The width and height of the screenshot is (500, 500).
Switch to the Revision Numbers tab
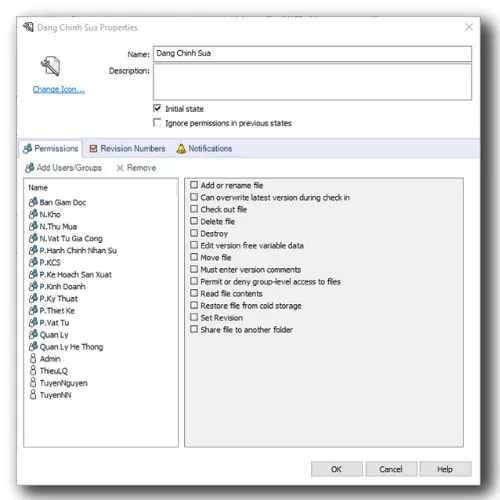(x=127, y=149)
